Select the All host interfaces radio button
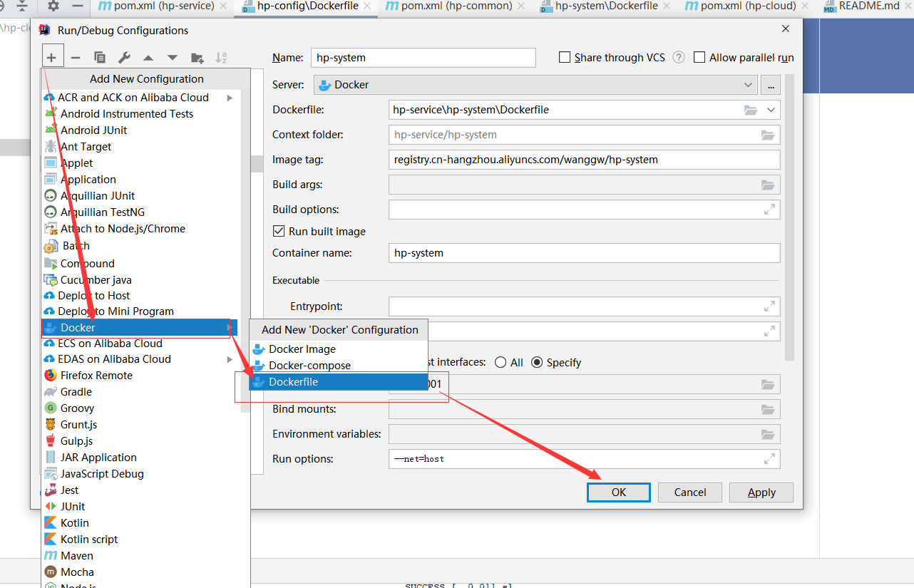The width and height of the screenshot is (914, 588). tap(501, 362)
